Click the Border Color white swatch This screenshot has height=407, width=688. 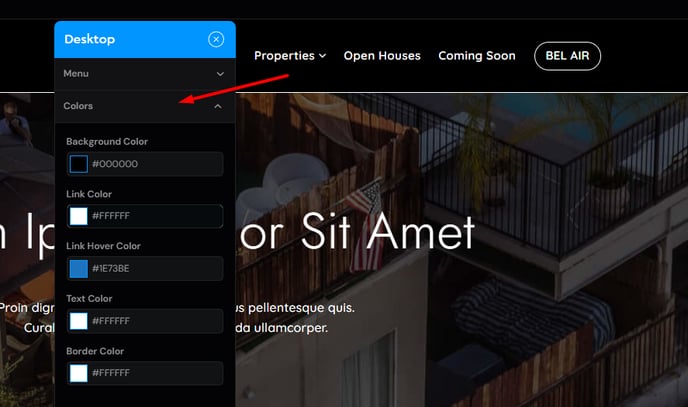point(79,373)
